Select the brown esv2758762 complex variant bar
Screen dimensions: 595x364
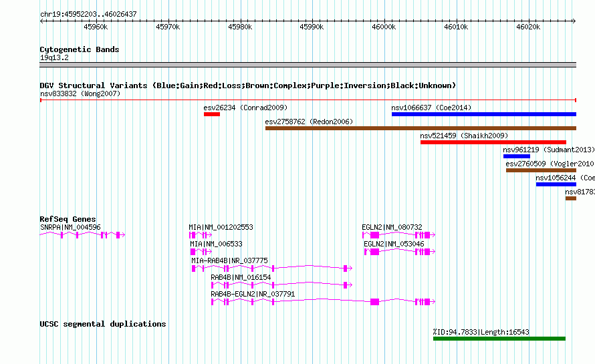[421, 128]
